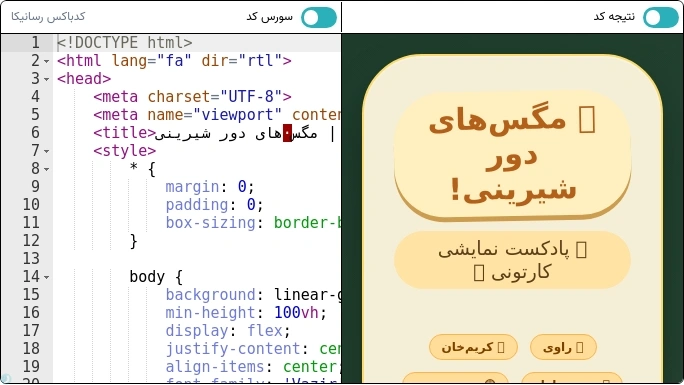Select the راوی character button
Image resolution: width=684 pixels, height=385 pixels.
coord(563,347)
